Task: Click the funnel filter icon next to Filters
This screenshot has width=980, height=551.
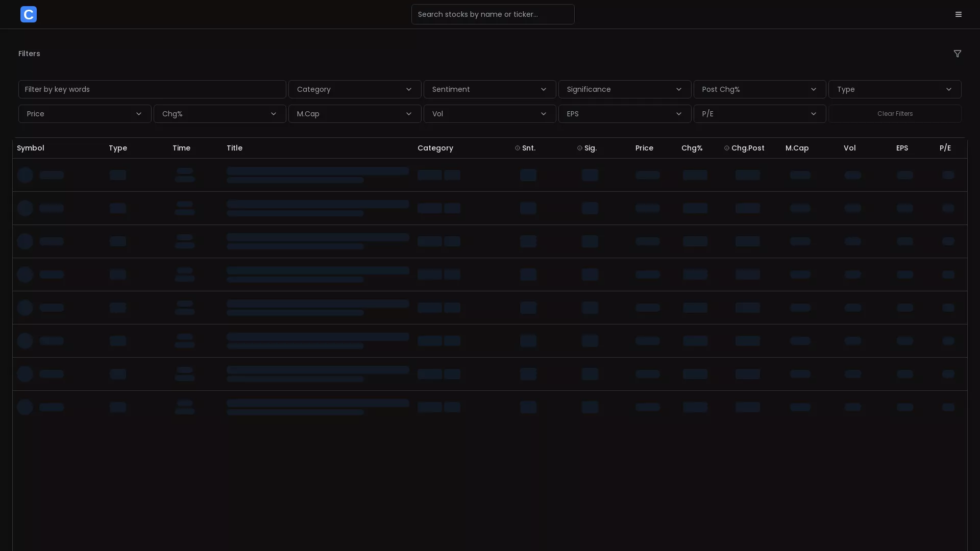Action: pos(958,54)
